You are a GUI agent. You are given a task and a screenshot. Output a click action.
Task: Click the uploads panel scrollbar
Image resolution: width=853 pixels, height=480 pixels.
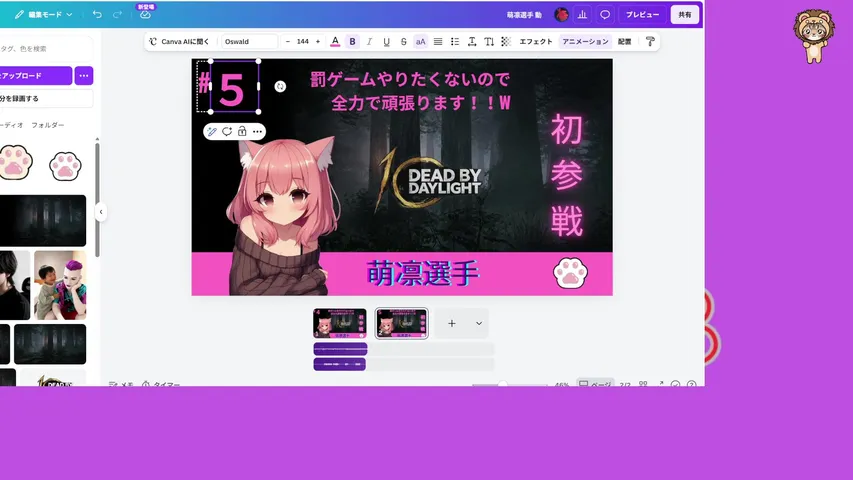97,199
